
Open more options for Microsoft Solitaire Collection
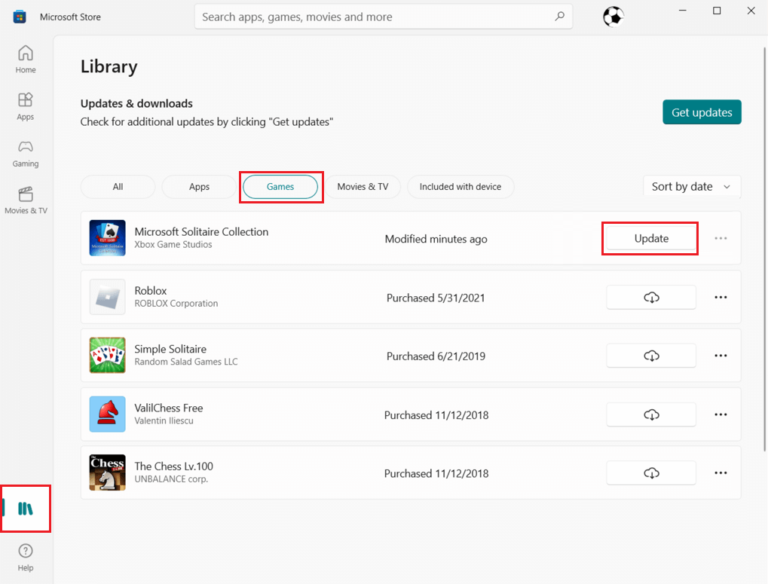point(720,239)
